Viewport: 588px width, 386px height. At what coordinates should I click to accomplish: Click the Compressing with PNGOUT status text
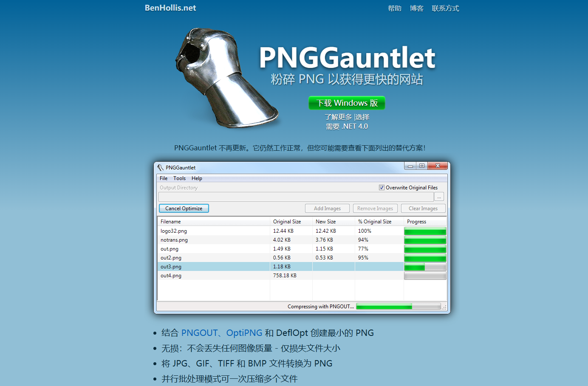tap(321, 307)
